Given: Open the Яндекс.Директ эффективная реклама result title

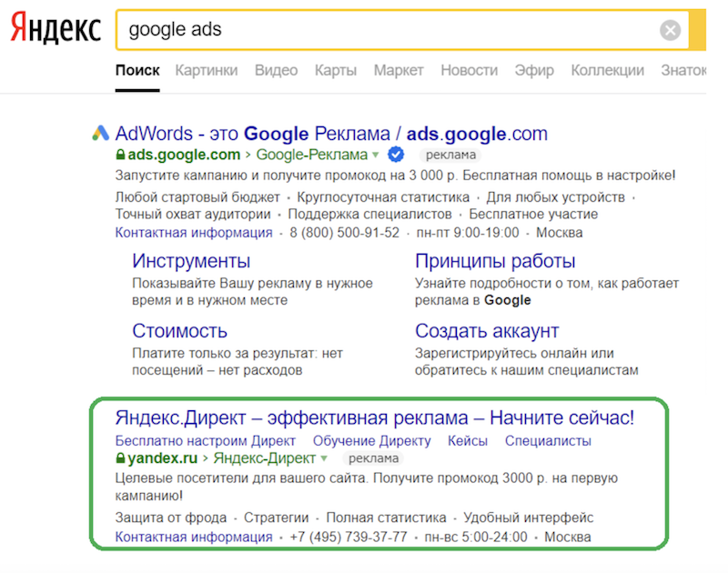Looking at the screenshot, I should (374, 417).
